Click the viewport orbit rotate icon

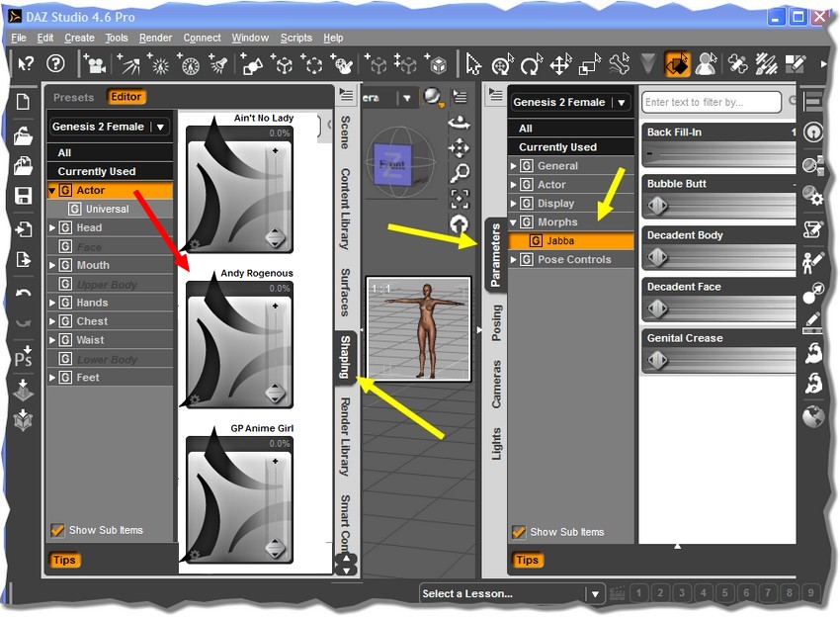click(x=460, y=124)
